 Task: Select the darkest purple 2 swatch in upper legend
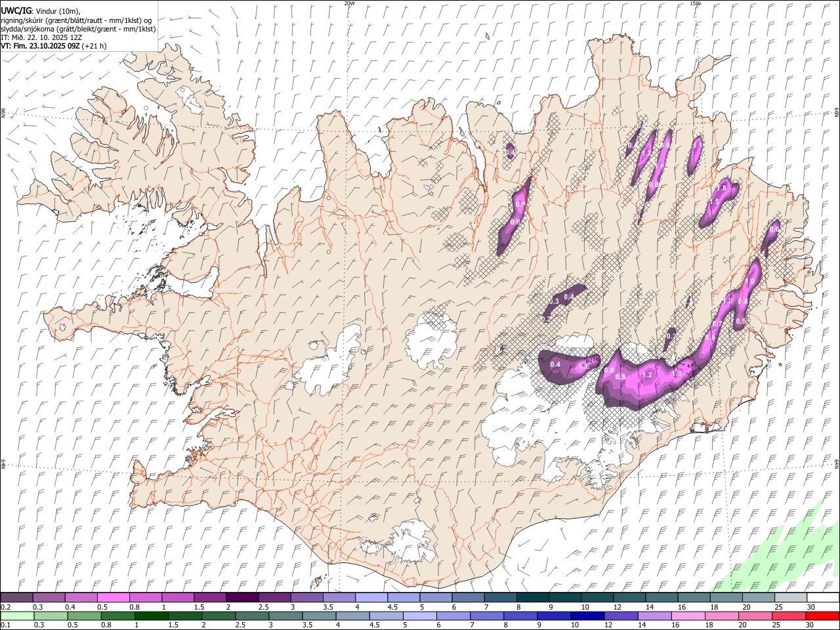[242, 598]
